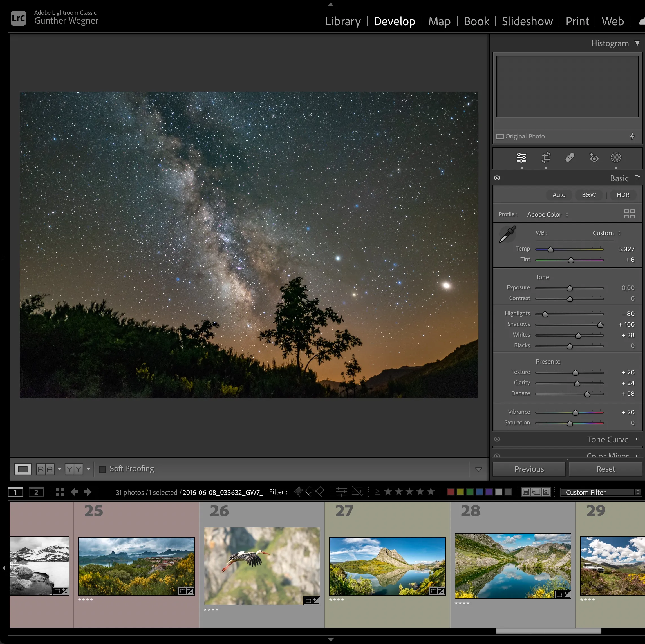This screenshot has width=645, height=644.
Task: Click the Dehaze slider handle
Action: pos(587,394)
